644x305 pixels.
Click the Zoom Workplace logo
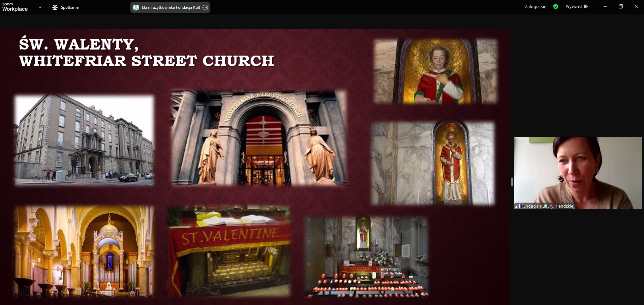[15, 7]
